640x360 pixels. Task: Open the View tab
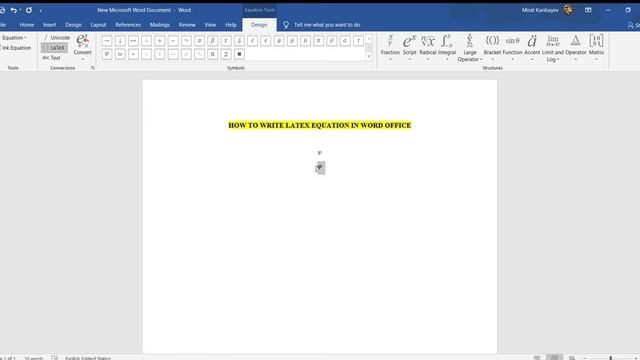pyautogui.click(x=210, y=25)
